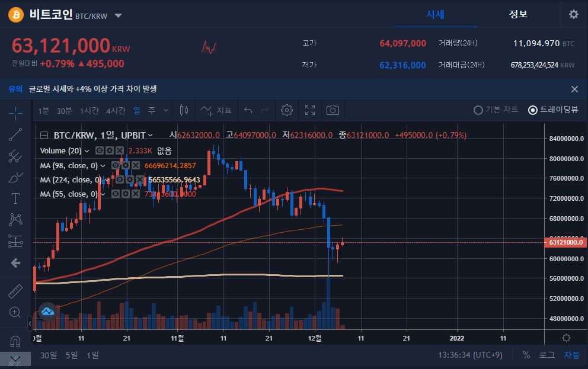Toggle stay-in-drawing-mode pencil icon
This screenshot has height=369, width=588.
coord(15,360)
